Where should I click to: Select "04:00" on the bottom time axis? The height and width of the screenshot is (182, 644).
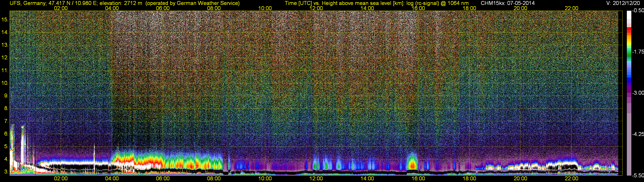(112, 179)
